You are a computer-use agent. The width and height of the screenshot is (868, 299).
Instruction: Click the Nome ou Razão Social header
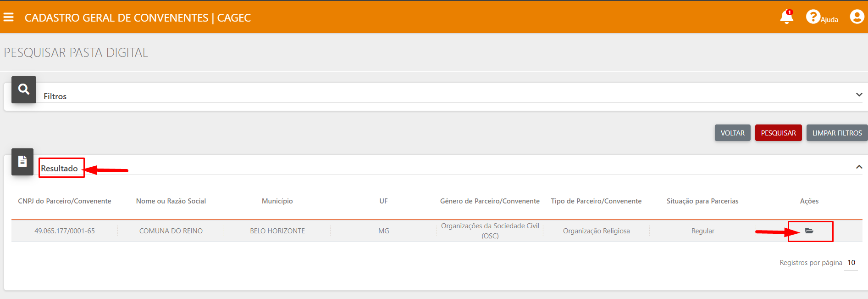tap(171, 201)
